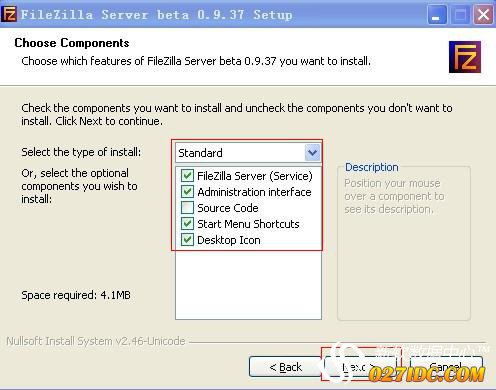Select the 'FileZilla Server (Service)' list label
The width and height of the screenshot is (496, 390).
tap(255, 176)
